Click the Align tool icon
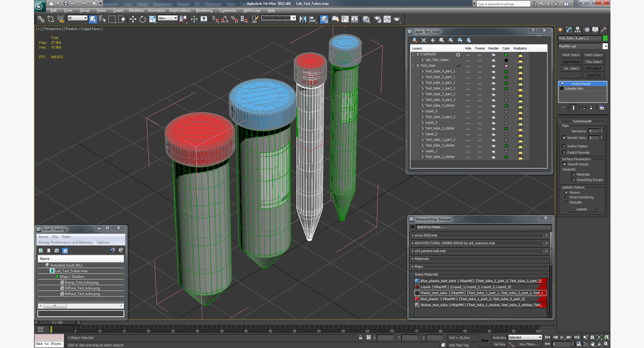This screenshot has width=644, height=348. click(x=312, y=19)
